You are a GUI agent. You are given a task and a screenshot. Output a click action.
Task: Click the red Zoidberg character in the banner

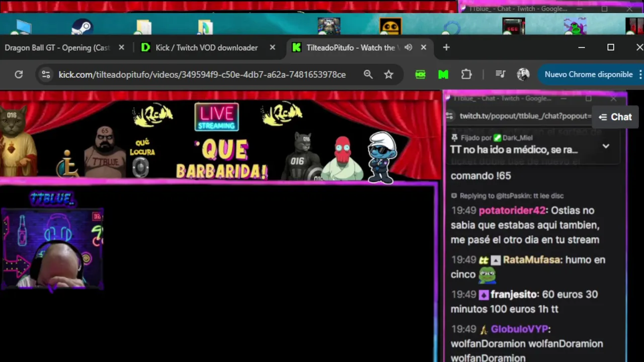click(343, 158)
